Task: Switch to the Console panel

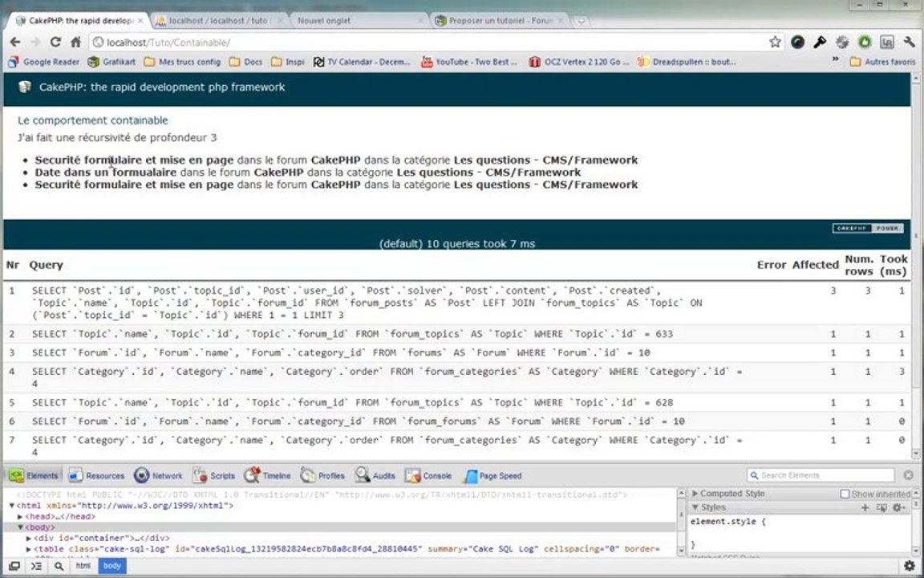Action: [428, 475]
